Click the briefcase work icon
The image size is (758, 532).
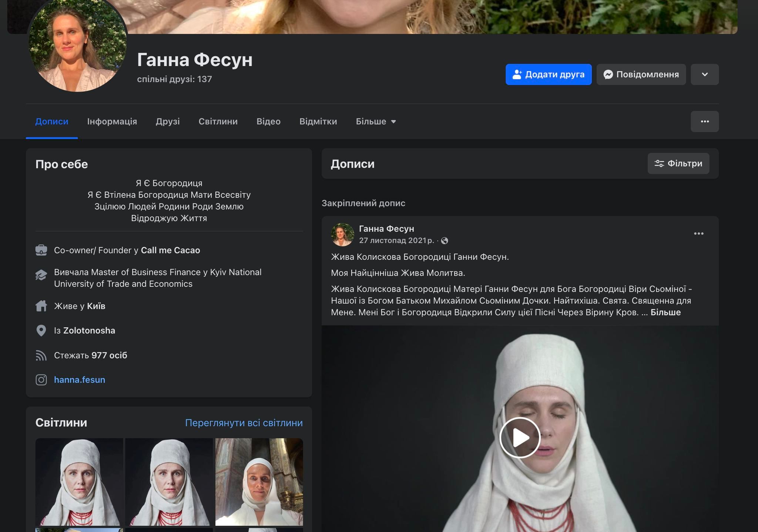tap(41, 250)
